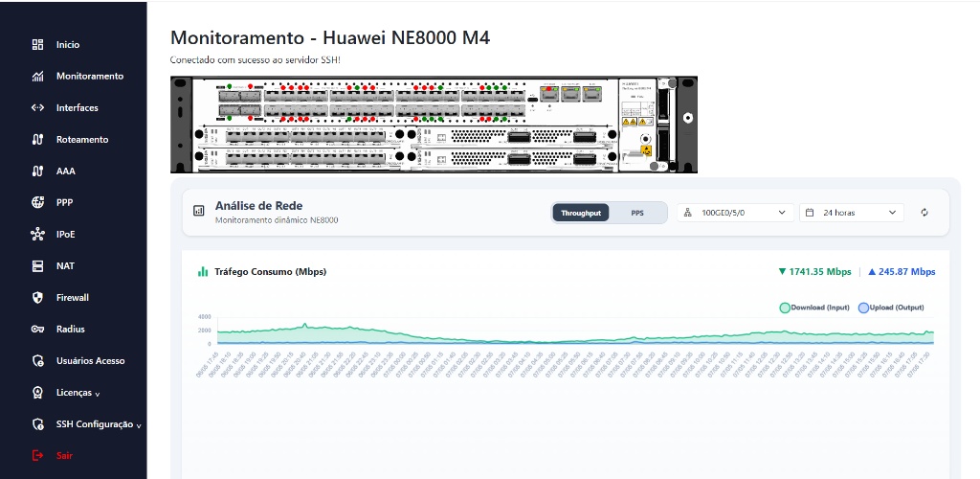Click the 'Análise de Rede' panel title
Screen dimensions: 980x479
[x=258, y=205]
